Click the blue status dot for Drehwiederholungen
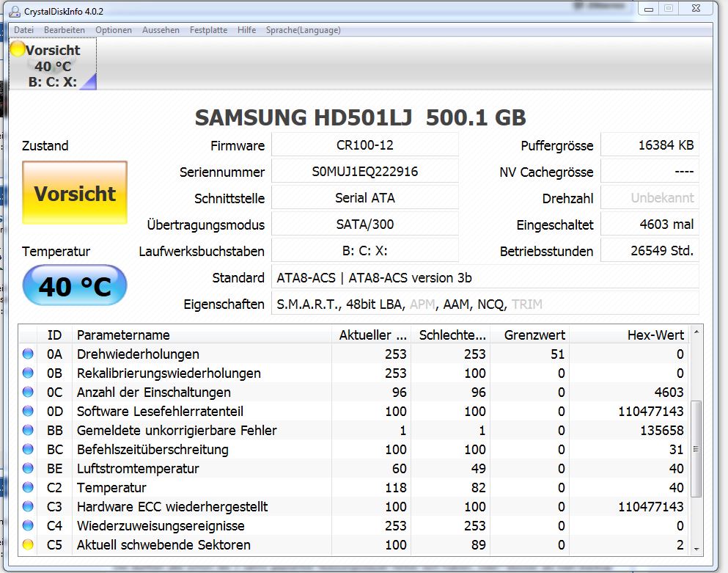This screenshot has width=728, height=573. [28, 354]
